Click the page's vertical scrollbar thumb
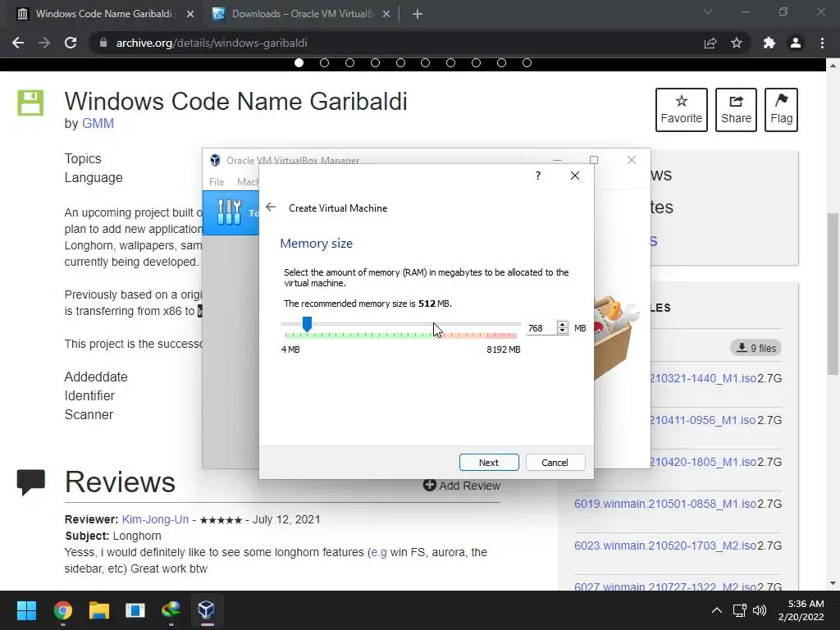The image size is (840, 630). 833,294
